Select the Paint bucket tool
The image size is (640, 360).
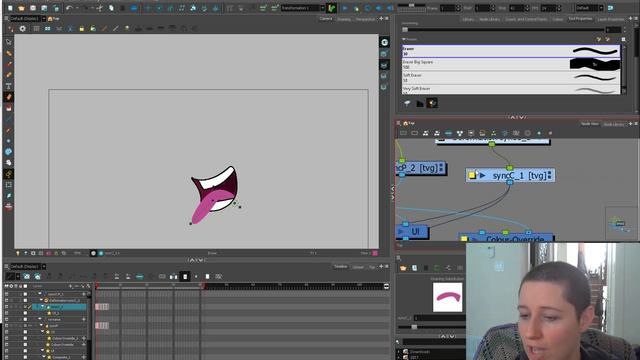click(x=9, y=108)
